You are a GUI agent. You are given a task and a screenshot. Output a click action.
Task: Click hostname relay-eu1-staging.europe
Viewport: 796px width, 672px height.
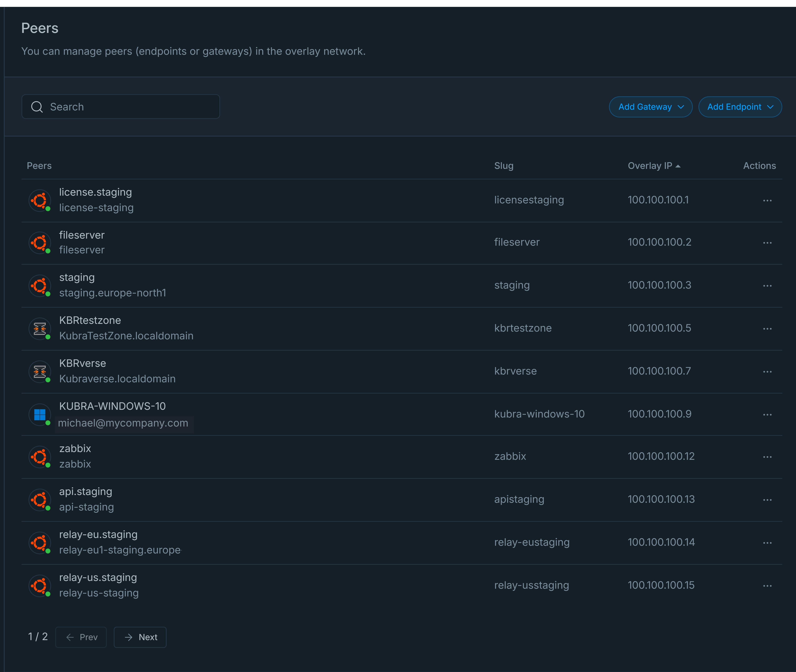coord(120,550)
